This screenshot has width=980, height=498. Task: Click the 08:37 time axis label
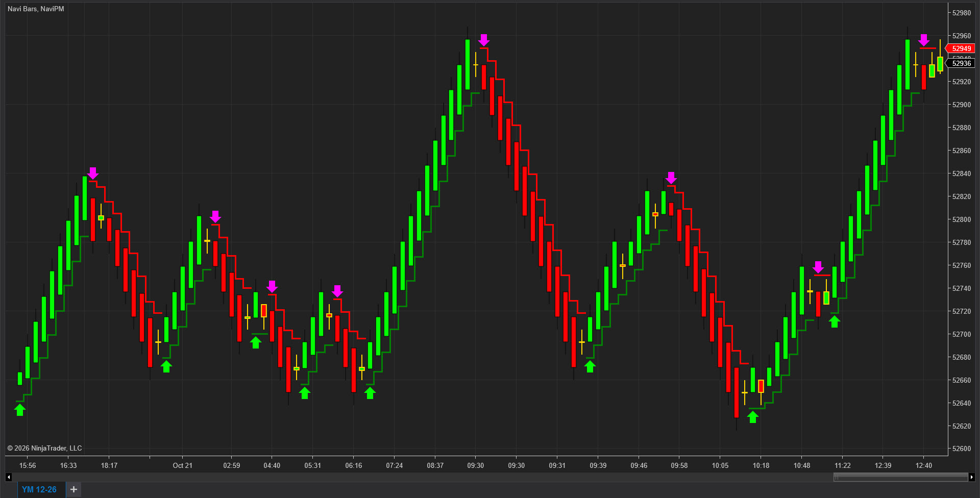(x=435, y=465)
